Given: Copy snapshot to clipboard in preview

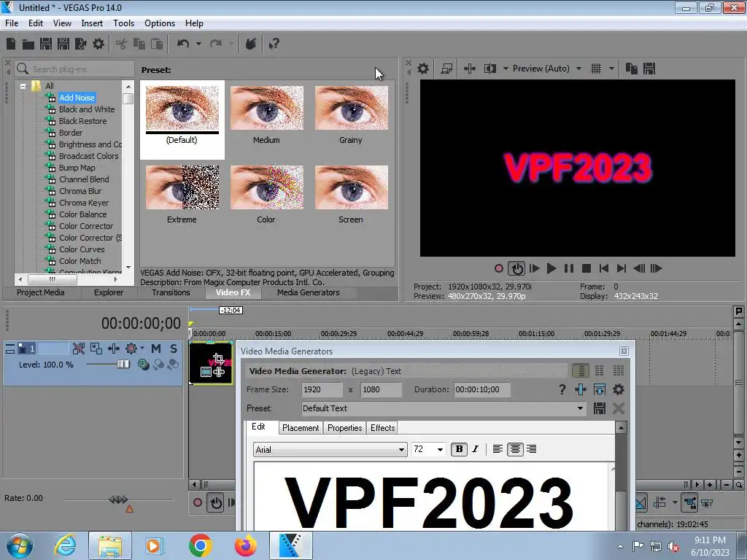Looking at the screenshot, I should tap(632, 69).
